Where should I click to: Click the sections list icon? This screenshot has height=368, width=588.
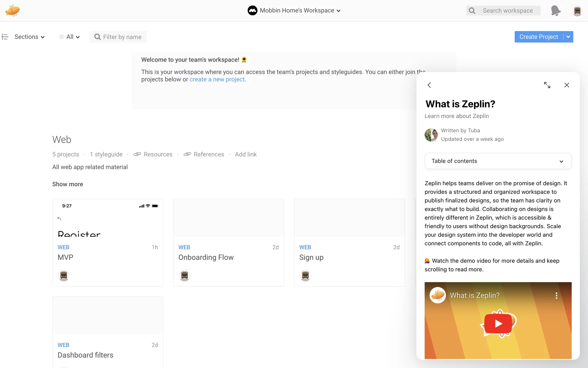pos(5,37)
